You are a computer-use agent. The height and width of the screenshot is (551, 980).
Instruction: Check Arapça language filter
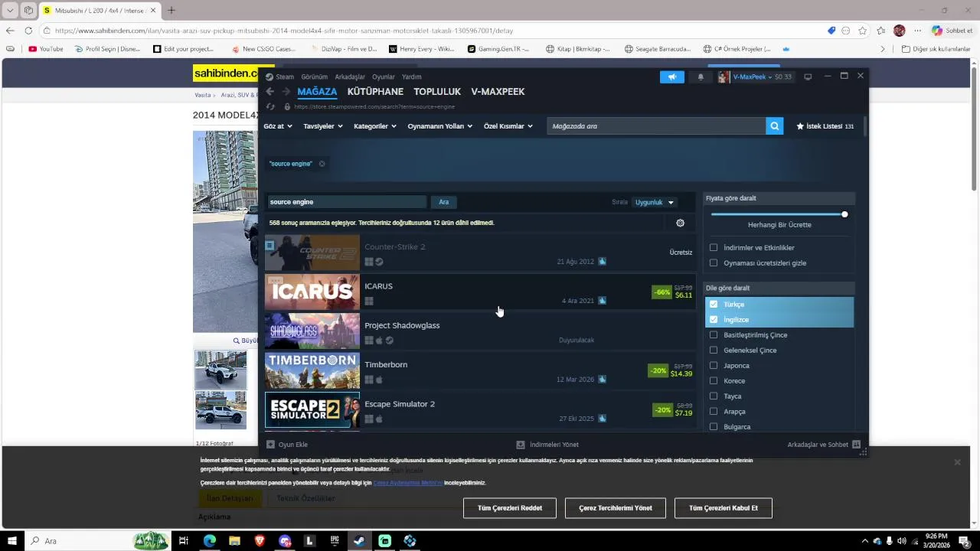coord(714,412)
